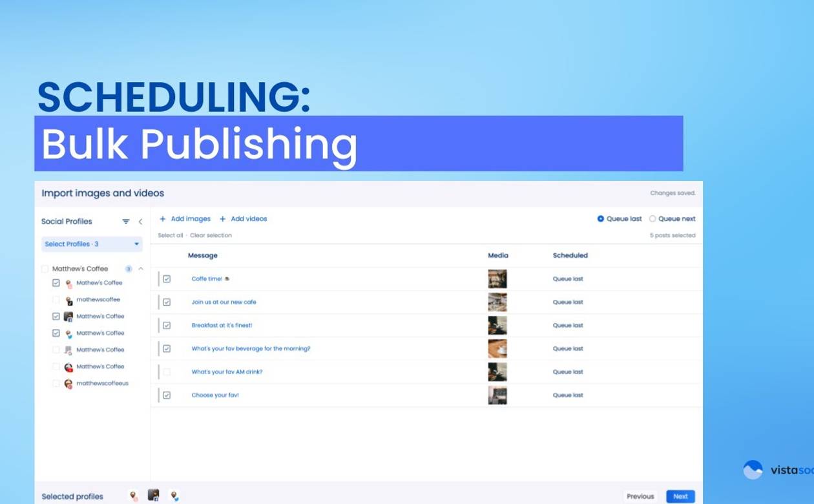814x504 pixels.
Task: Open the 'Join us at our new cafe' message
Action: click(x=224, y=302)
